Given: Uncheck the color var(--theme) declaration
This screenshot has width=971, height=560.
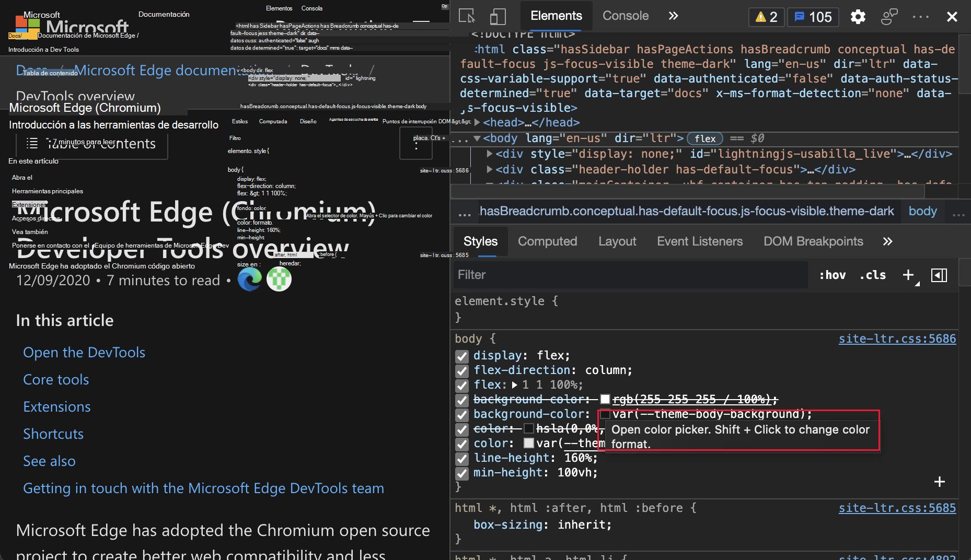Looking at the screenshot, I should pos(461,444).
